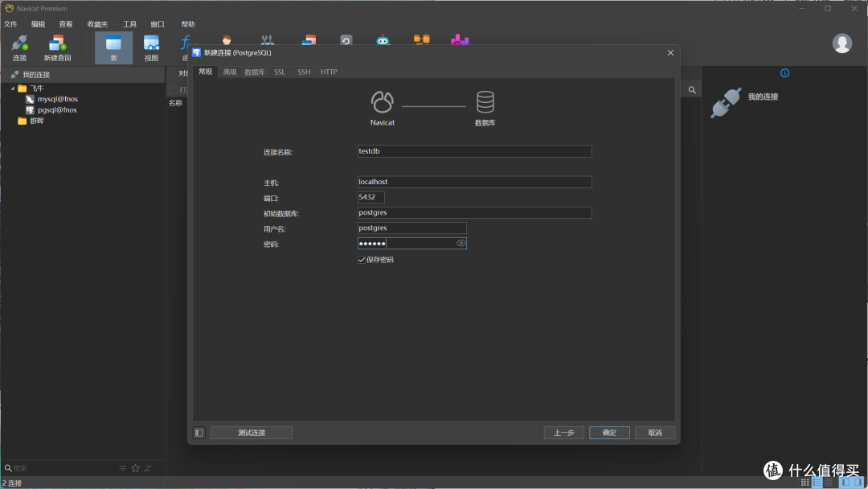Click the green robot AI assistant icon
Viewport: 868px width, 489px height.
383,40
